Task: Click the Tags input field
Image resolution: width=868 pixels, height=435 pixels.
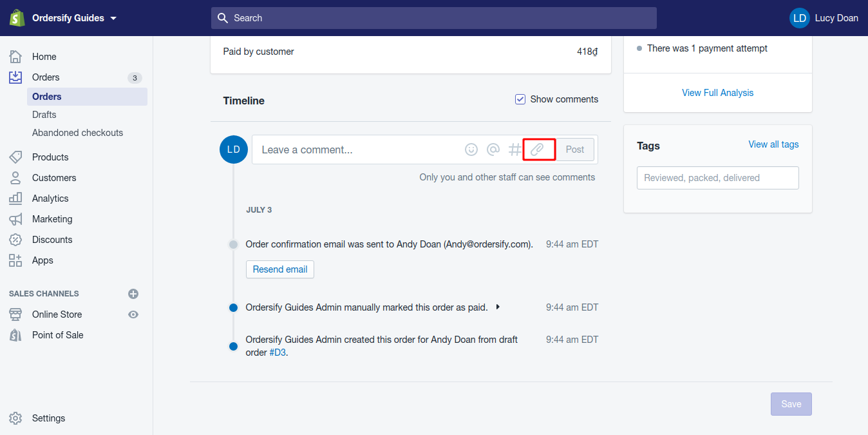Action: point(717,178)
